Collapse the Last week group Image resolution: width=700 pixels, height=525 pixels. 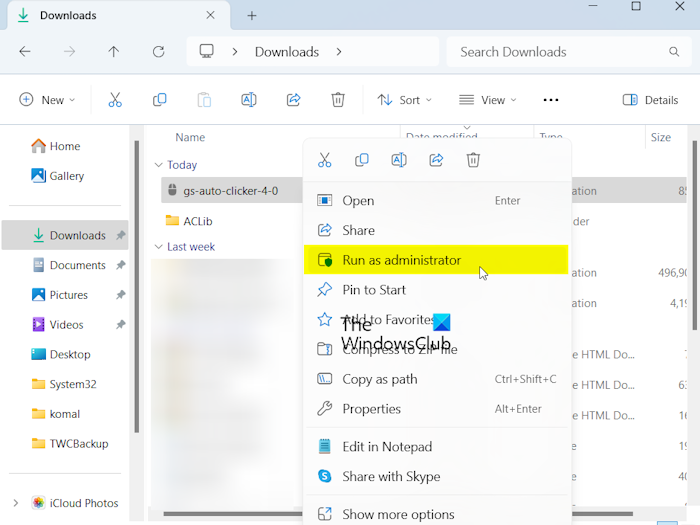(x=158, y=246)
